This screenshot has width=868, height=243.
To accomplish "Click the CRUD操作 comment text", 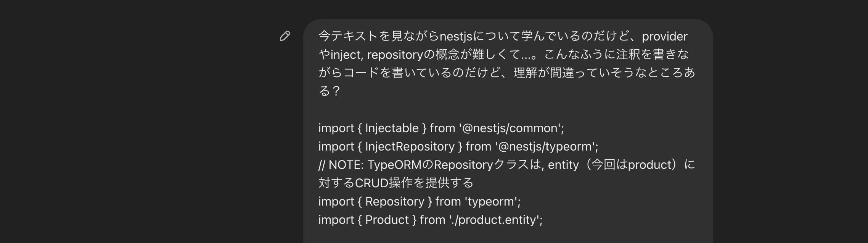I will [381, 183].
